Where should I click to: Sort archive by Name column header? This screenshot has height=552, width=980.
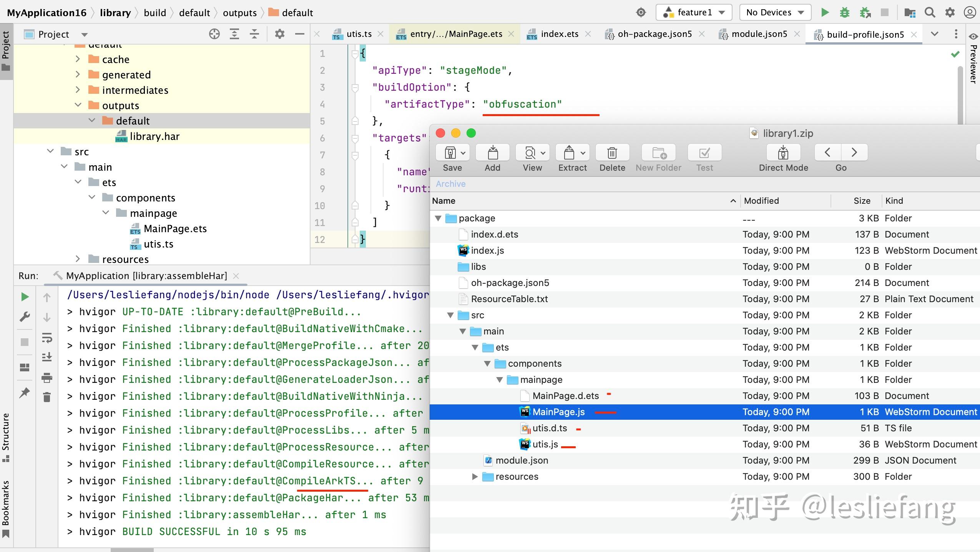tap(585, 201)
